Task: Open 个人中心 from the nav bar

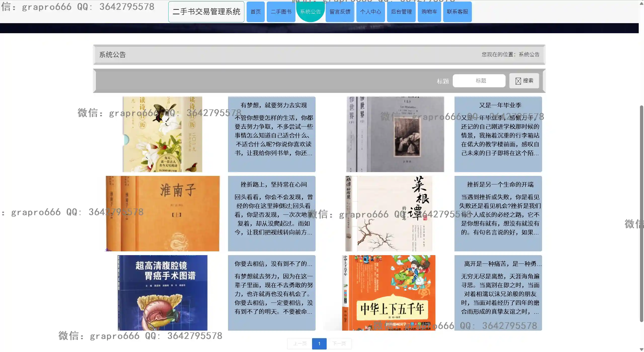Action: click(x=370, y=12)
